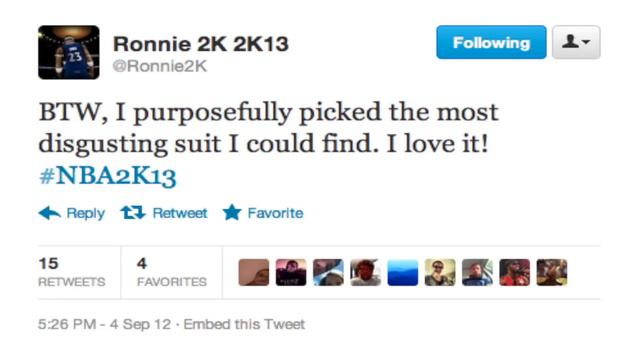This screenshot has width=640, height=360.
Task: Toggle the blue Following button
Action: pos(491,42)
